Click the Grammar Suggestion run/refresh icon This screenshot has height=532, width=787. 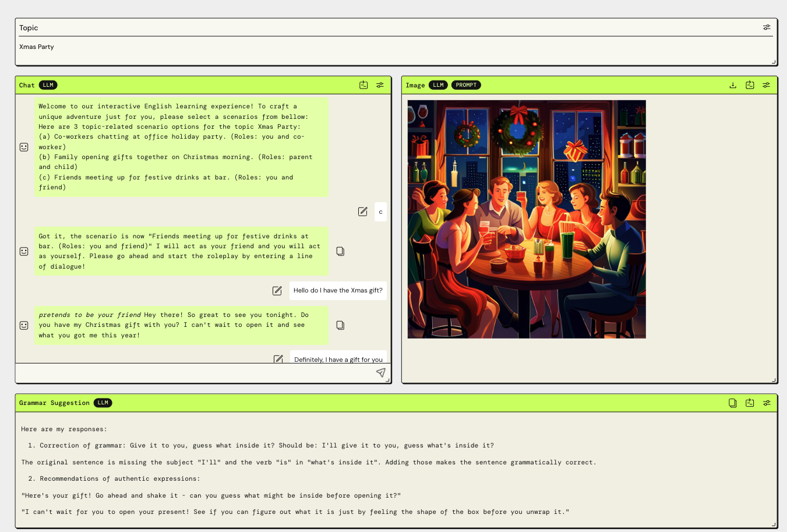750,403
